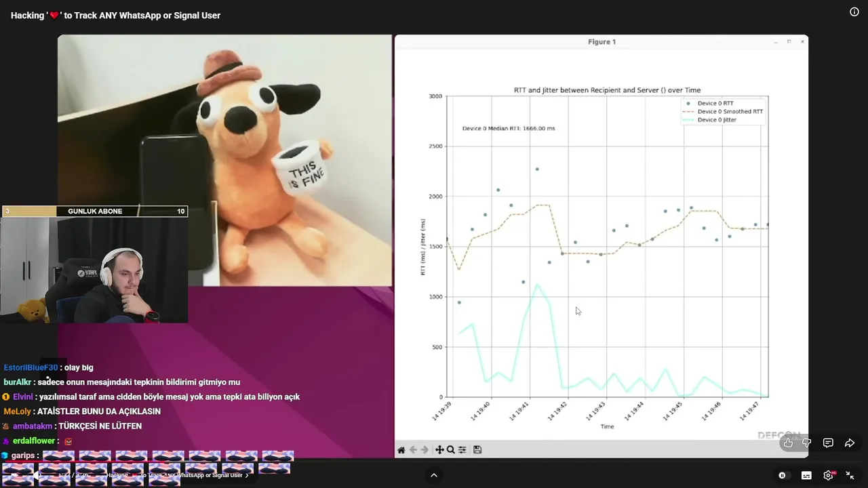Click the video title 'Hacking to Track ANY WhatsApp'
Image resolution: width=868 pixels, height=488 pixels.
coord(115,16)
